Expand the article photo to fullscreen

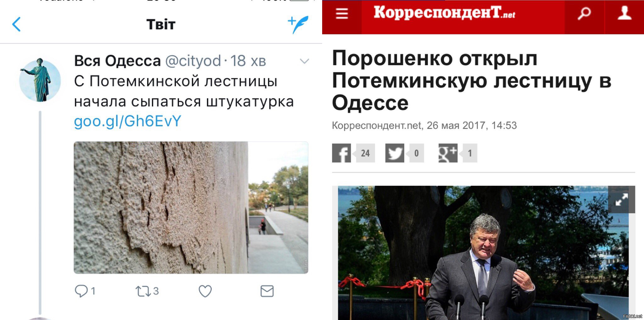click(x=621, y=199)
